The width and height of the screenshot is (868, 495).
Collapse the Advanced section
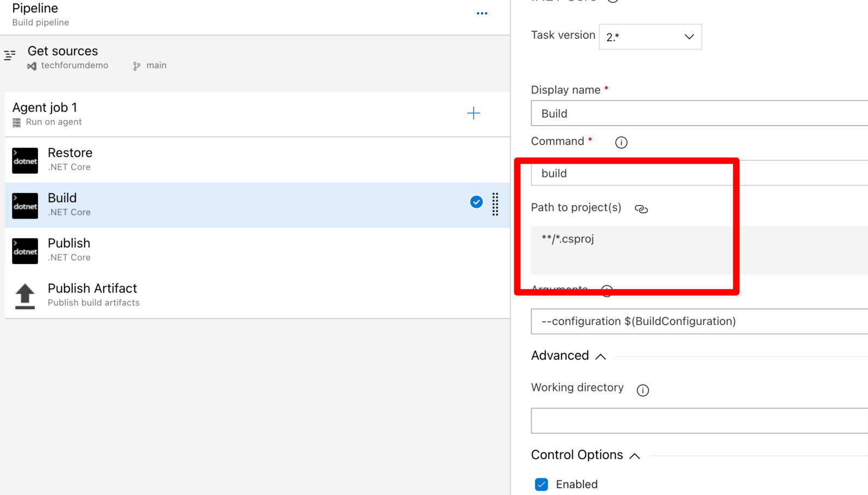(x=601, y=356)
